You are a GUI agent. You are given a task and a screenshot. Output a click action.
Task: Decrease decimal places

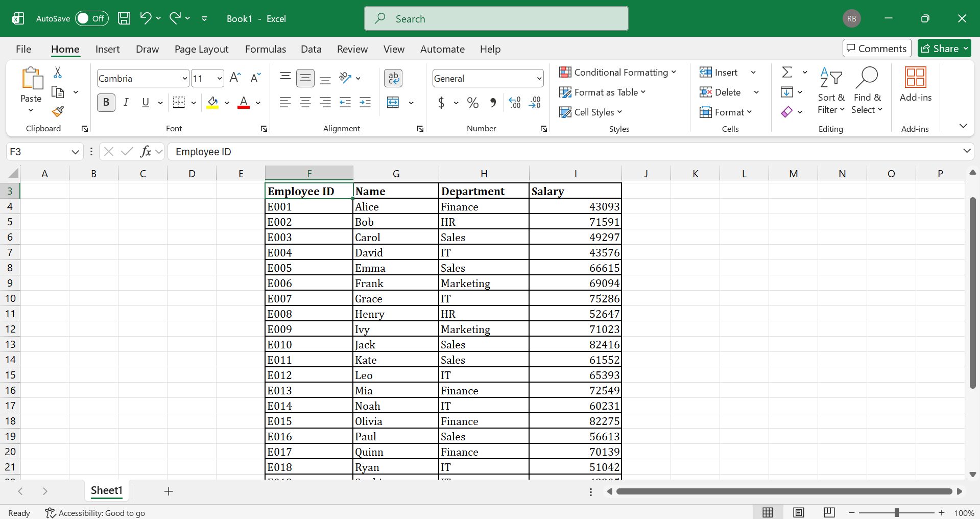pyautogui.click(x=535, y=103)
